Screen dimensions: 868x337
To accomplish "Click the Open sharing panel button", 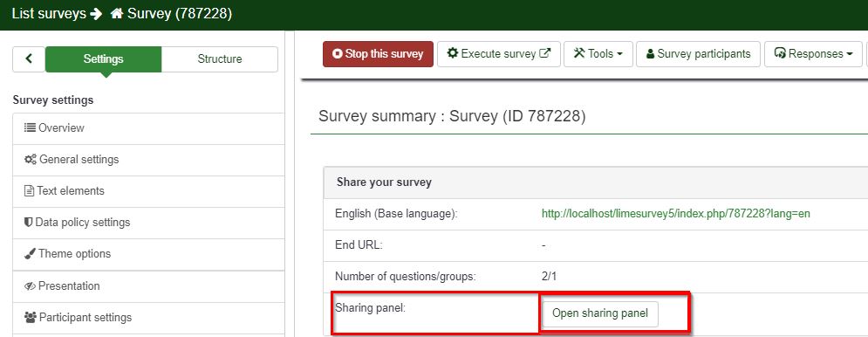I will coord(600,313).
